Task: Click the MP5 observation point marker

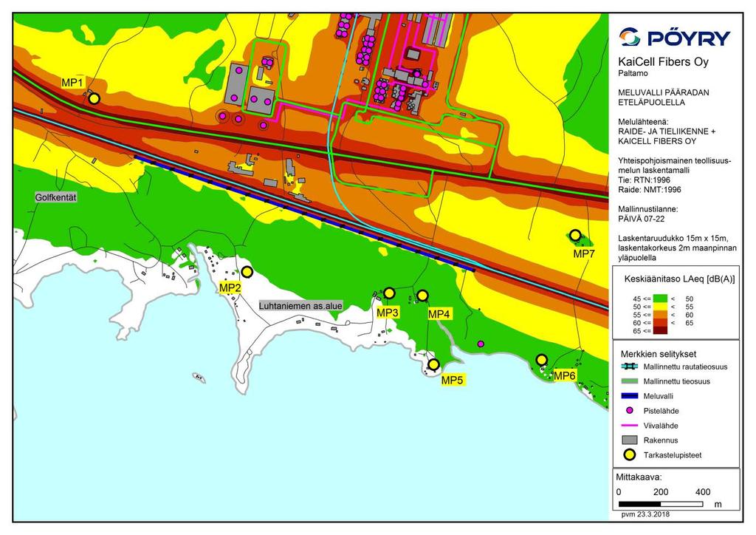Action: (x=434, y=364)
